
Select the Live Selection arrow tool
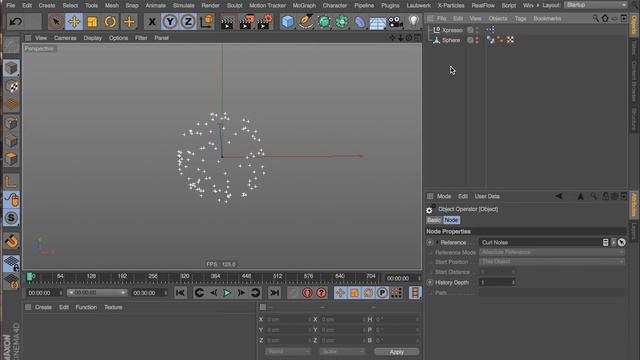56,21
